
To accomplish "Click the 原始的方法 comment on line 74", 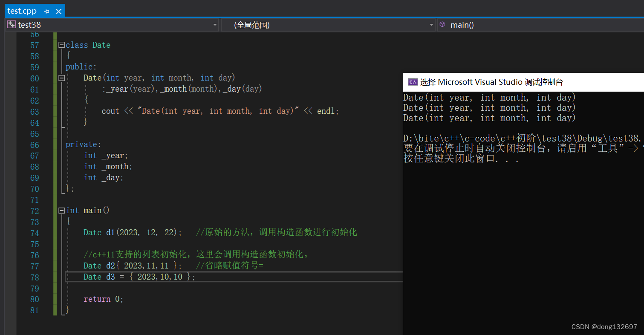I will coord(276,233).
